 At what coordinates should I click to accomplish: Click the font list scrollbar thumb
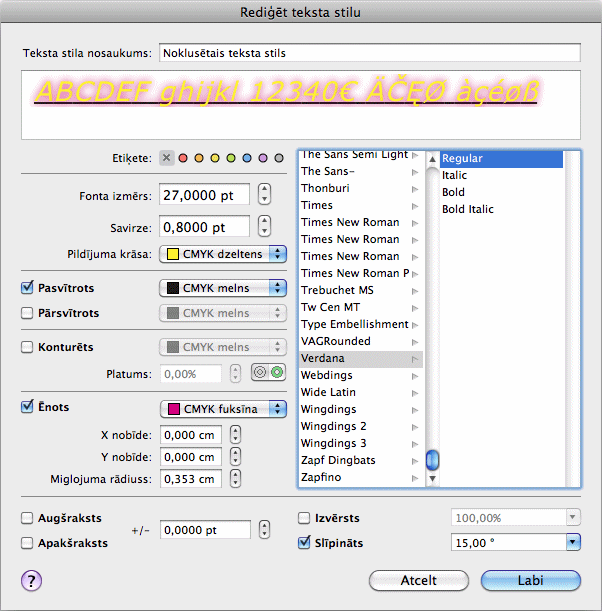tap(432, 460)
